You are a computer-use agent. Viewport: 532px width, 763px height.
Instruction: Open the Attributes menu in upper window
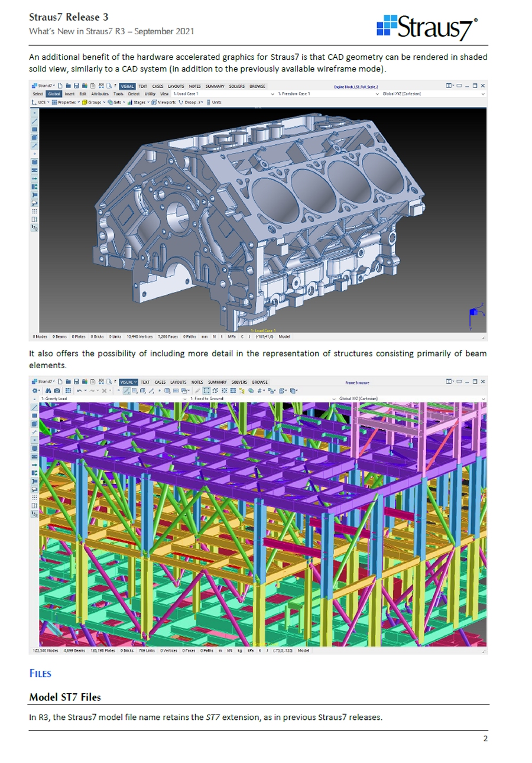click(101, 94)
